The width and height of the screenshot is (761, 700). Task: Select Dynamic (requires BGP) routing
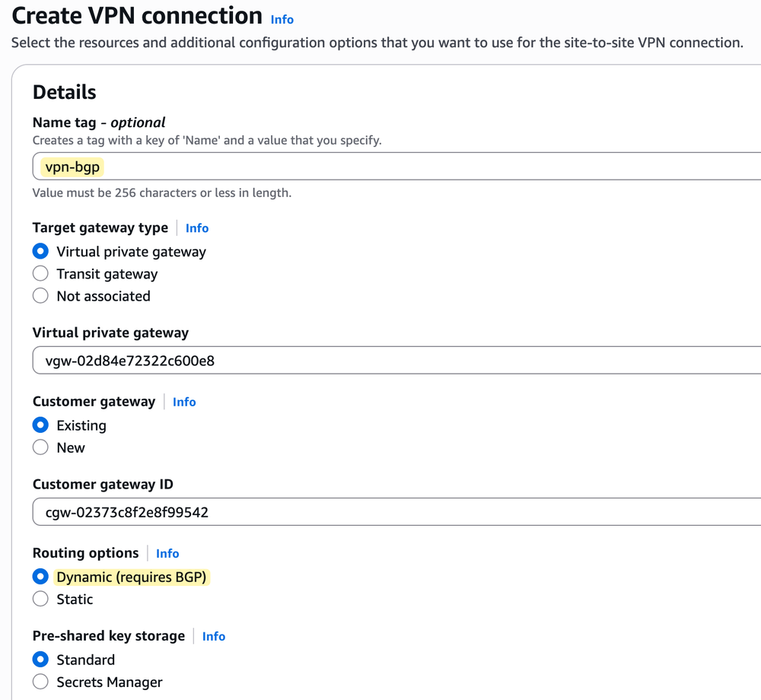[x=40, y=577]
